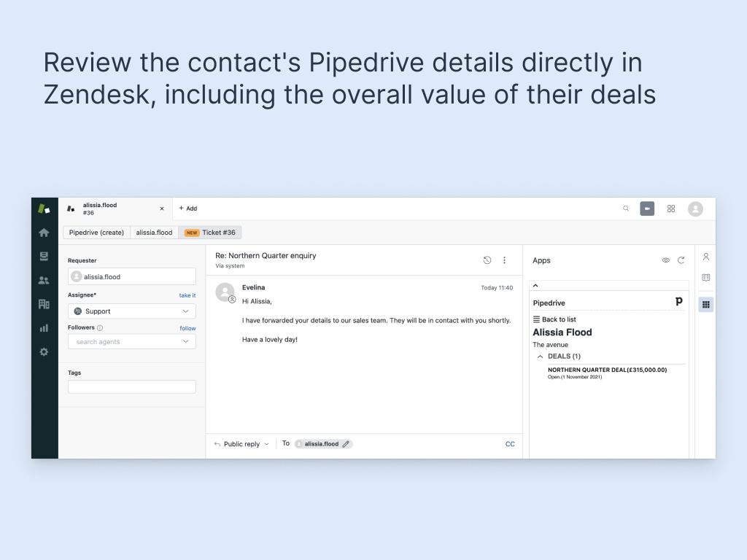This screenshot has height=560, width=747.
Task: Collapse the DEALS (1) section
Action: tap(541, 356)
